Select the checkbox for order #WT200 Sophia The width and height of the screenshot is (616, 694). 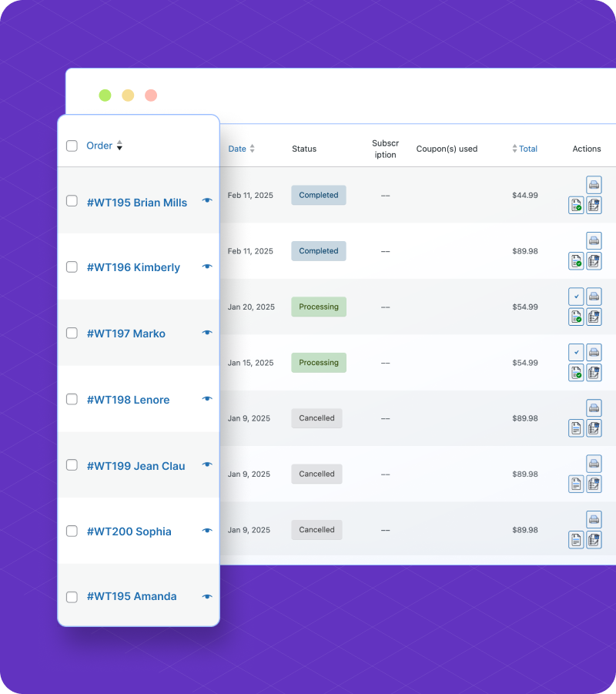point(72,531)
